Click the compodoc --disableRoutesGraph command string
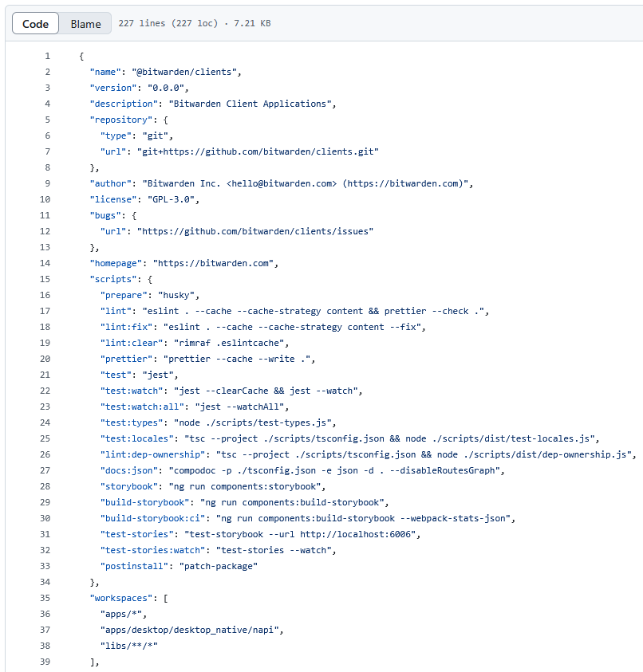 coord(334,470)
